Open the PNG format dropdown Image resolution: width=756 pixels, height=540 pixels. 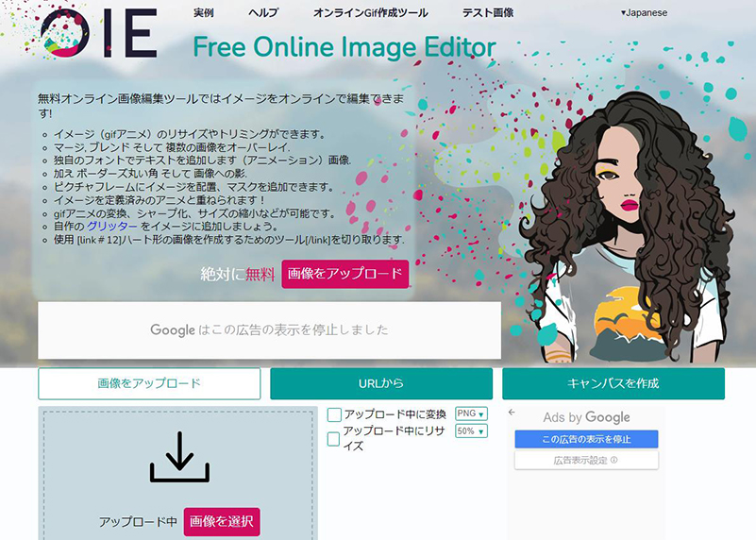[x=471, y=413]
